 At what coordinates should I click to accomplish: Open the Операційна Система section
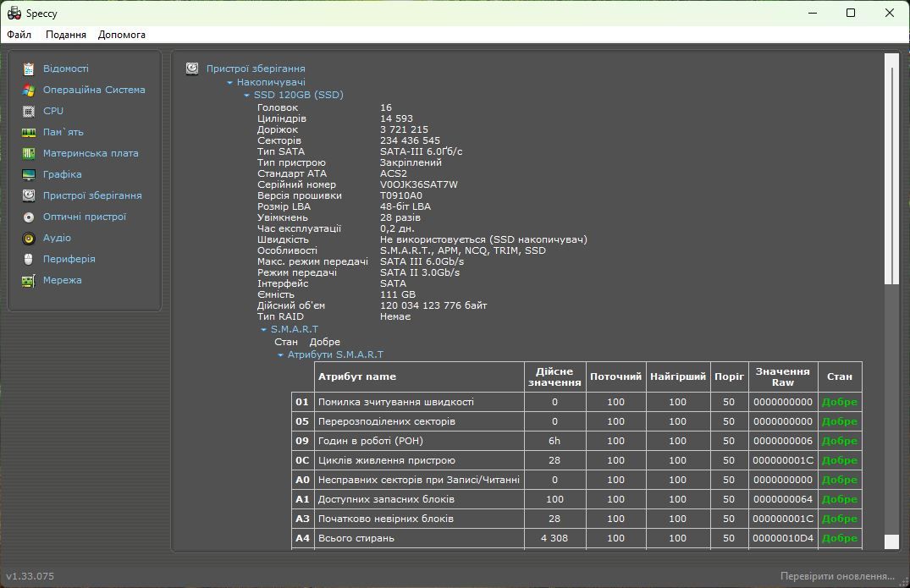tap(94, 90)
